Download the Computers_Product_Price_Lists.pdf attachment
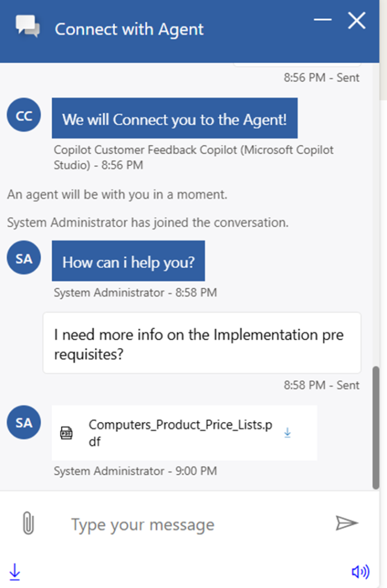The width and height of the screenshot is (387, 588). [288, 433]
